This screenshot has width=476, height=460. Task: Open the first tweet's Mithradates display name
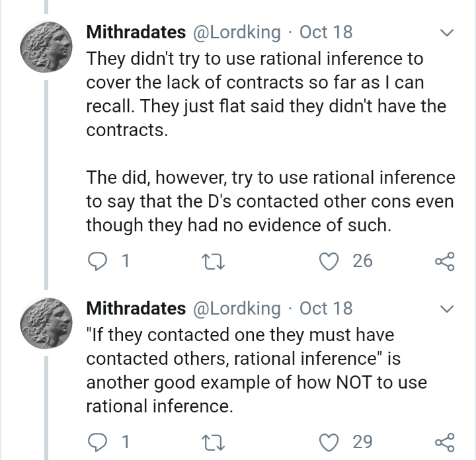pyautogui.click(x=136, y=32)
